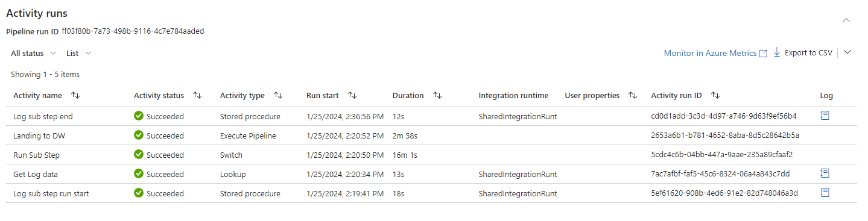Expand more options chevron beside Export to CSV
Image resolution: width=868 pixels, height=221 pixels.
tap(847, 52)
